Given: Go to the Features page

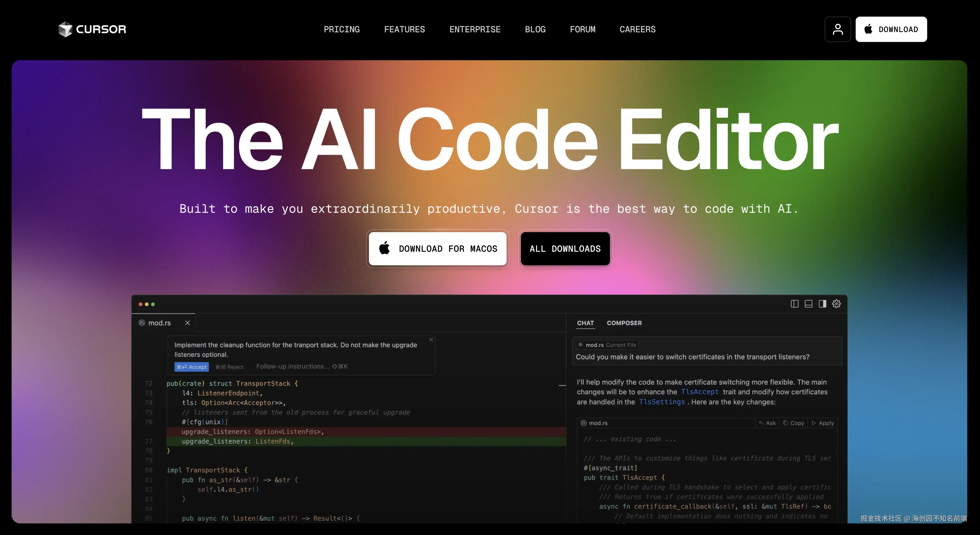Looking at the screenshot, I should [x=404, y=29].
